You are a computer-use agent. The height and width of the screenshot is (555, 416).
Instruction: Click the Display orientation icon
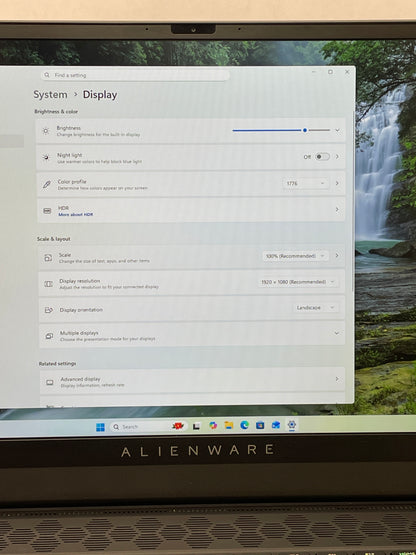click(49, 310)
